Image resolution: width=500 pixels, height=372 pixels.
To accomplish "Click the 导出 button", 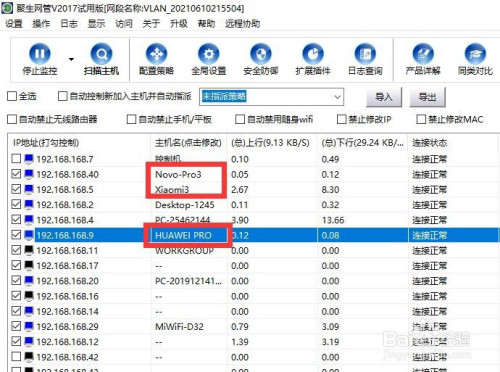I will click(x=427, y=97).
